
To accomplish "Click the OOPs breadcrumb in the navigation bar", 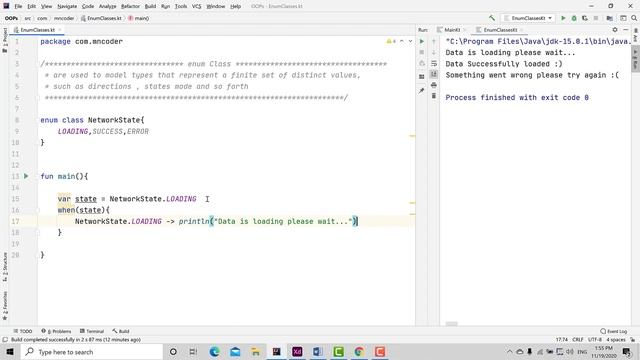I will pyautogui.click(x=11, y=18).
